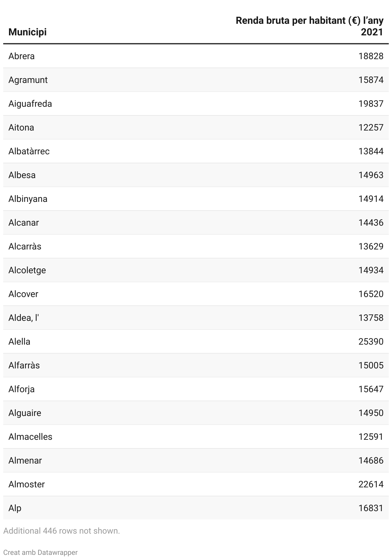Click the Albinyana row
Image resolution: width=392 pixels, height=560 pixels.
196,199
